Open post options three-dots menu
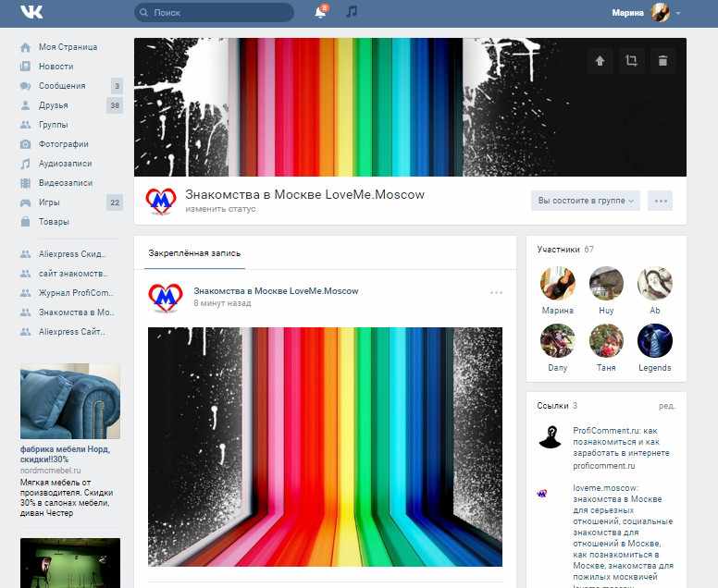 tap(496, 292)
